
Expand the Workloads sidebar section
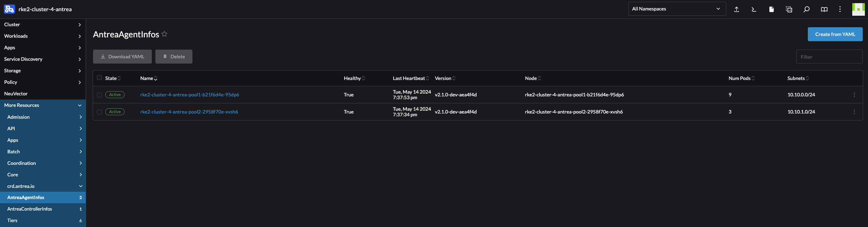[43, 36]
